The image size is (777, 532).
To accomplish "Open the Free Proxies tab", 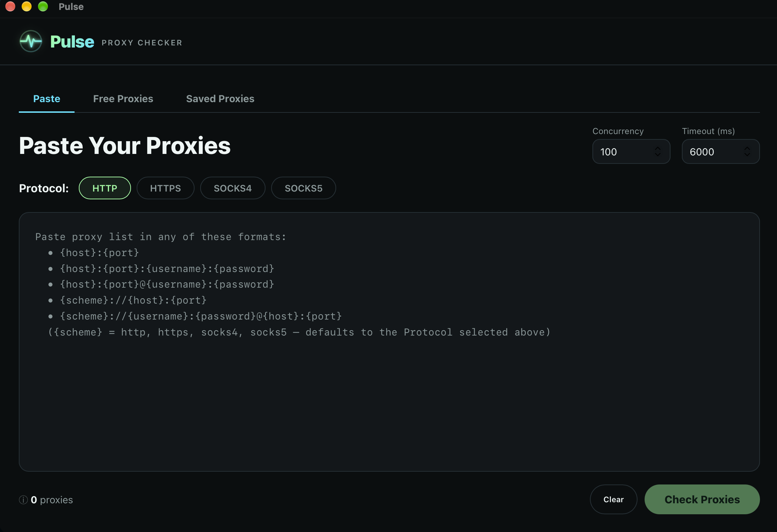I will pos(123,99).
